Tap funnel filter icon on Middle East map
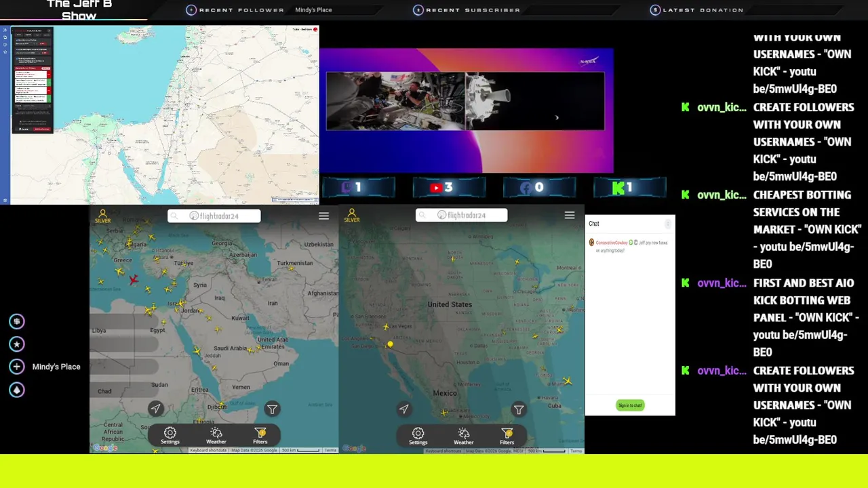 (272, 409)
